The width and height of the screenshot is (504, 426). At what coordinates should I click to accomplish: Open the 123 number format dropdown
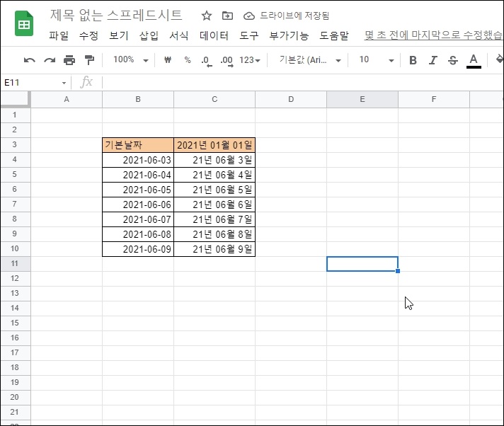(x=250, y=60)
